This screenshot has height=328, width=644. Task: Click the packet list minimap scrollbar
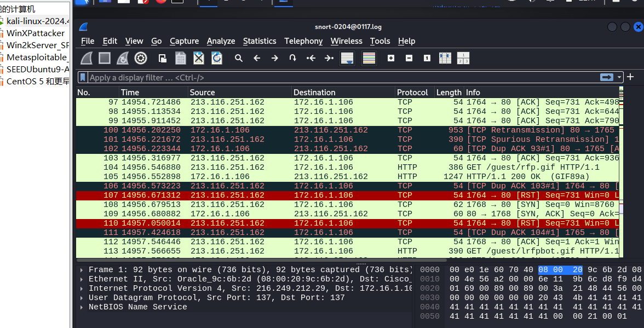pos(622,172)
